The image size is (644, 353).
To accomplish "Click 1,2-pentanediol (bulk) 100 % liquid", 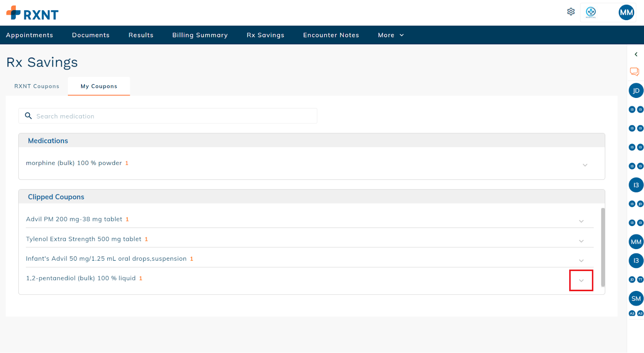I will pos(81,278).
